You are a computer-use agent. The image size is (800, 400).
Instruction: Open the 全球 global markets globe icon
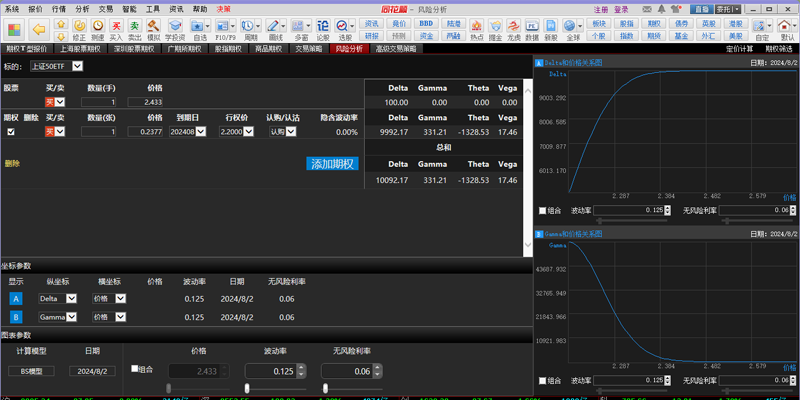[x=572, y=28]
